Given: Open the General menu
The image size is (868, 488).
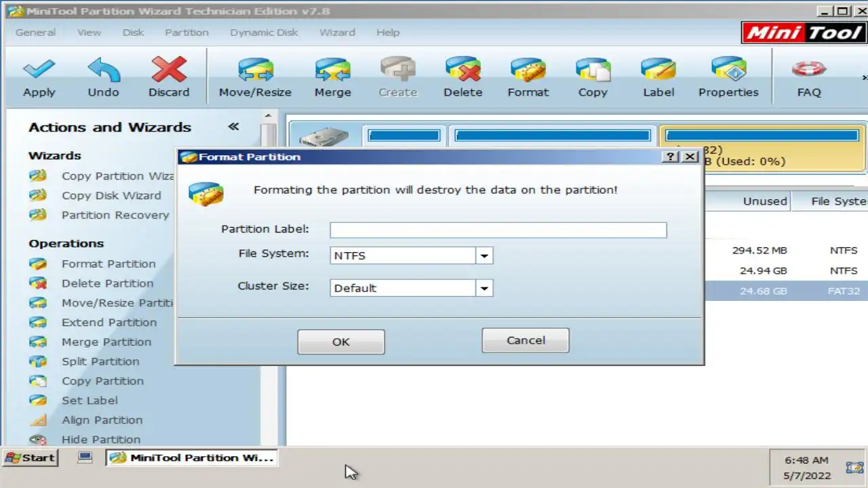Looking at the screenshot, I should (x=35, y=33).
